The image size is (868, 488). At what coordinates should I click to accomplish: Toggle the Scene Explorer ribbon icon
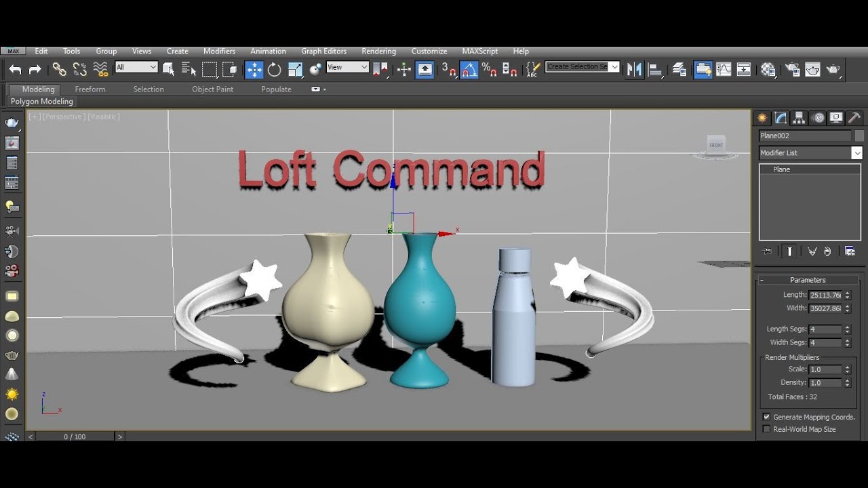click(x=703, y=69)
